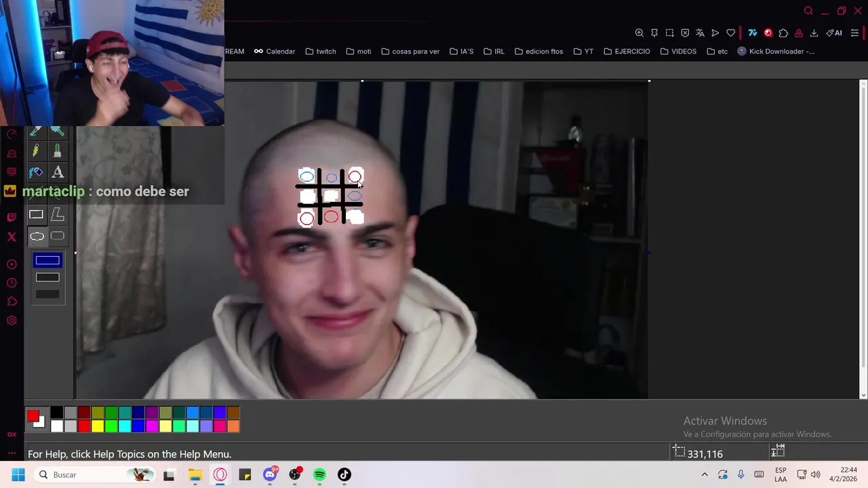Image resolution: width=868 pixels, height=488 pixels.
Task: Click the tab search magnifier icon
Action: pyautogui.click(x=808, y=11)
